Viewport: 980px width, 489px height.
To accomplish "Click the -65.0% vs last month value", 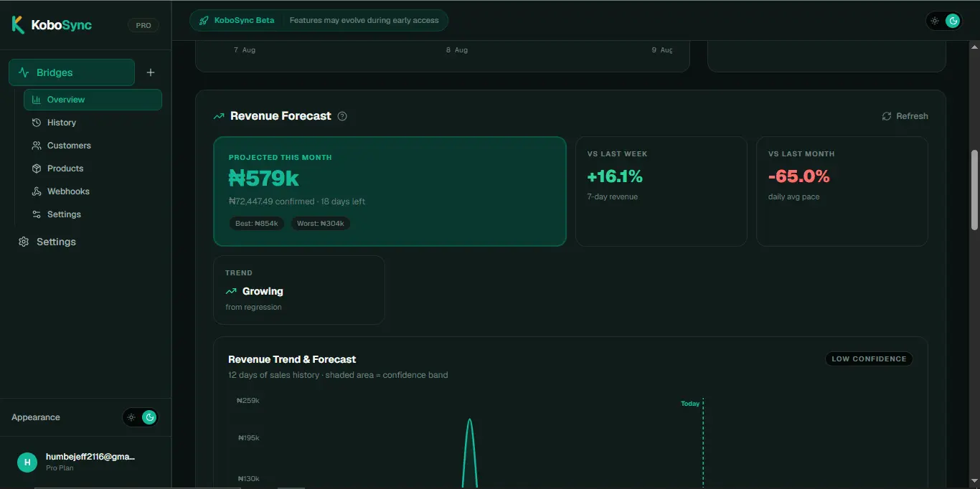I will tap(798, 176).
